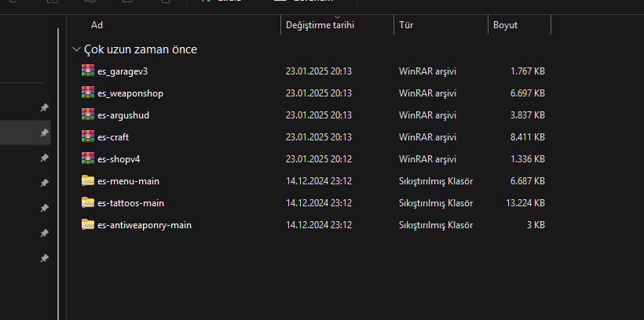
Task: Click the es-craft archive icon
Action: click(88, 137)
